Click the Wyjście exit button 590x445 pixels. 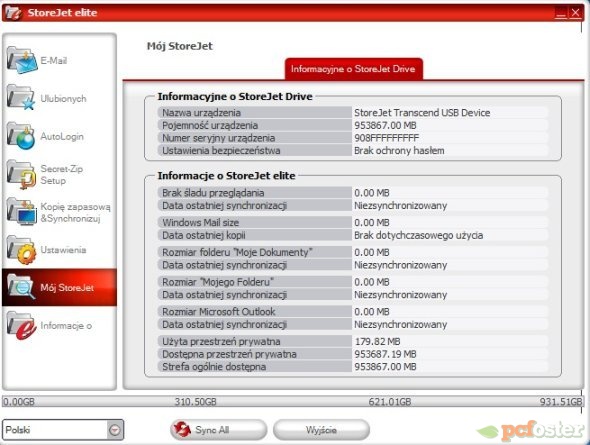[321, 430]
